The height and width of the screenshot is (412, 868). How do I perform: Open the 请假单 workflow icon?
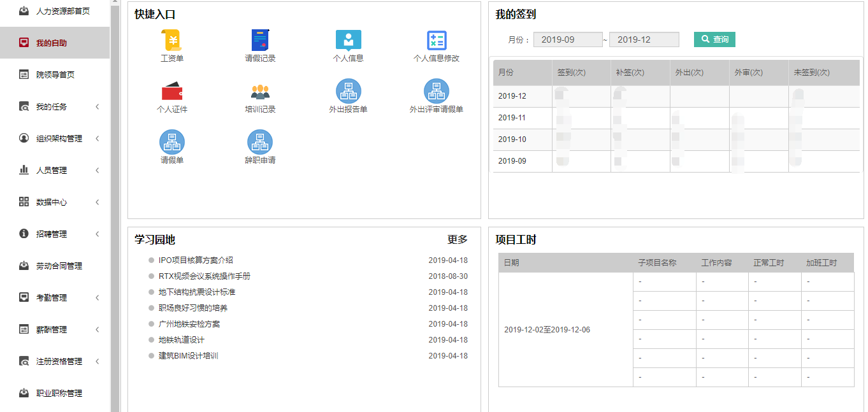(172, 142)
